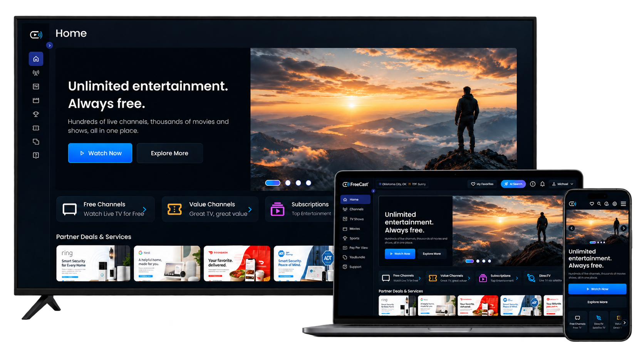Image resolution: width=644 pixels, height=362 pixels.
Task: Open the Movies clapperboard icon in the TV sidebar
Action: coord(36,100)
